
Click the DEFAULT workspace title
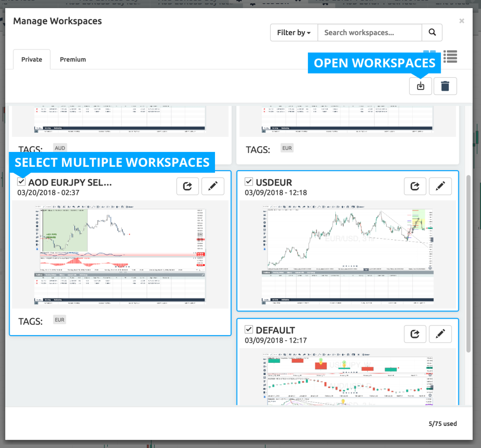pos(276,330)
